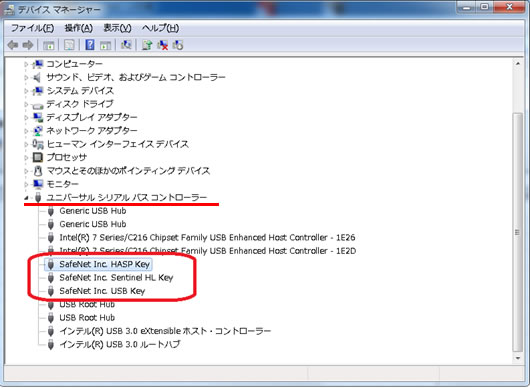Click the Show/Hide console tree toolbar icon
The height and width of the screenshot is (388, 530).
click(x=48, y=45)
